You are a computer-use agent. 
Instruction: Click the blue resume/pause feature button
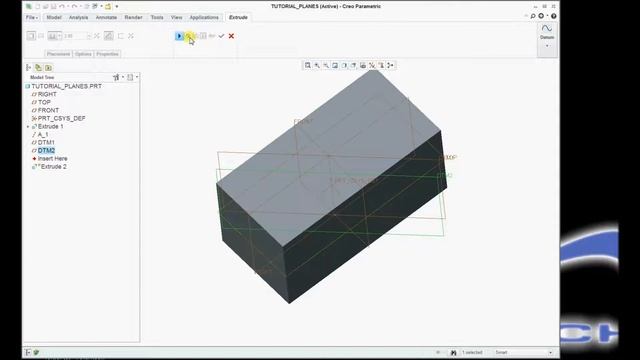[x=179, y=36]
